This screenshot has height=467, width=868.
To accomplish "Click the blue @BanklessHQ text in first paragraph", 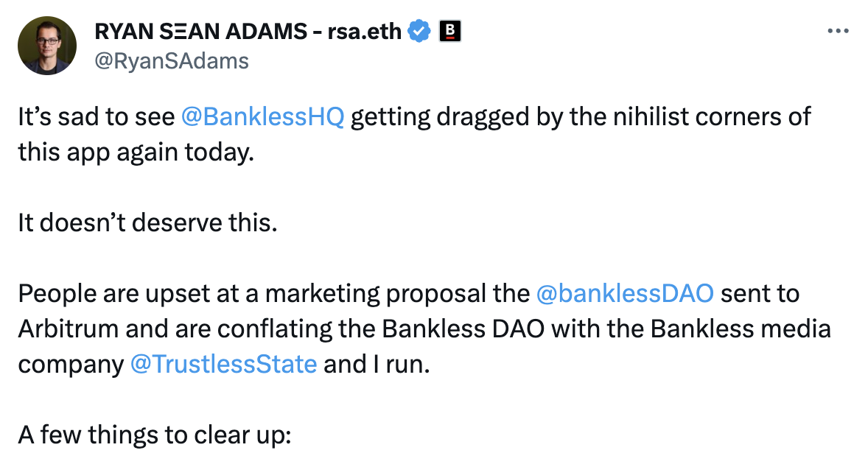I will pos(263,116).
